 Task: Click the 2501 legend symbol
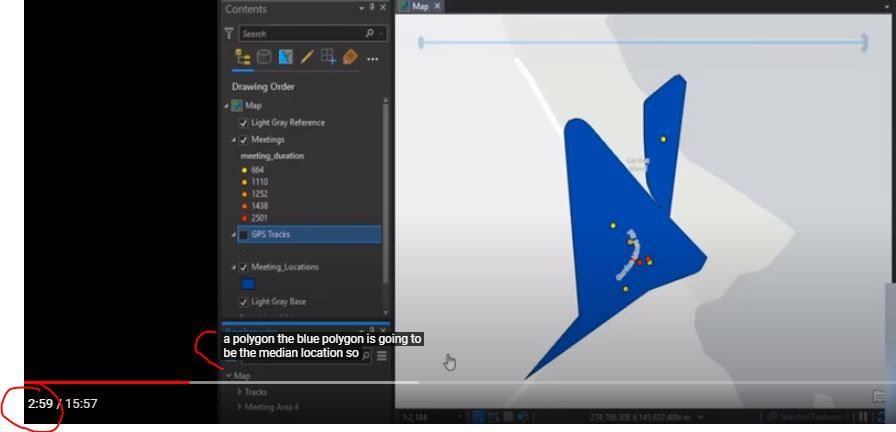245,218
